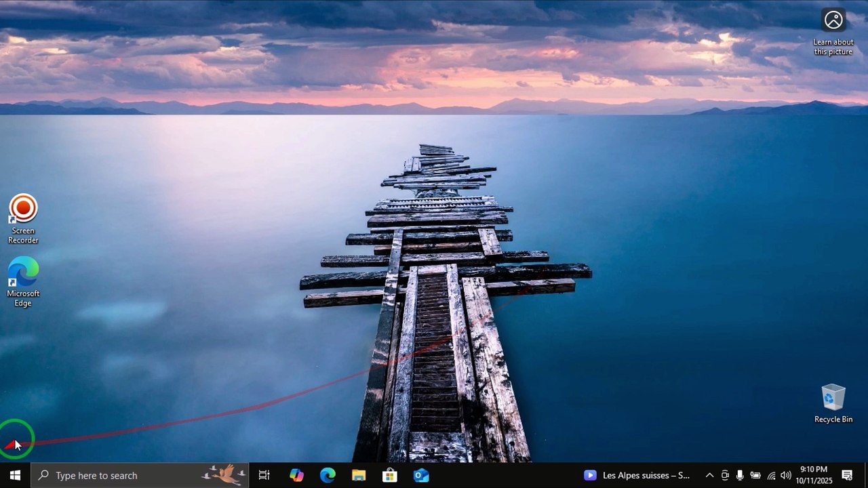Launch Copilot from the taskbar
This screenshot has height=488, width=868.
tap(296, 475)
